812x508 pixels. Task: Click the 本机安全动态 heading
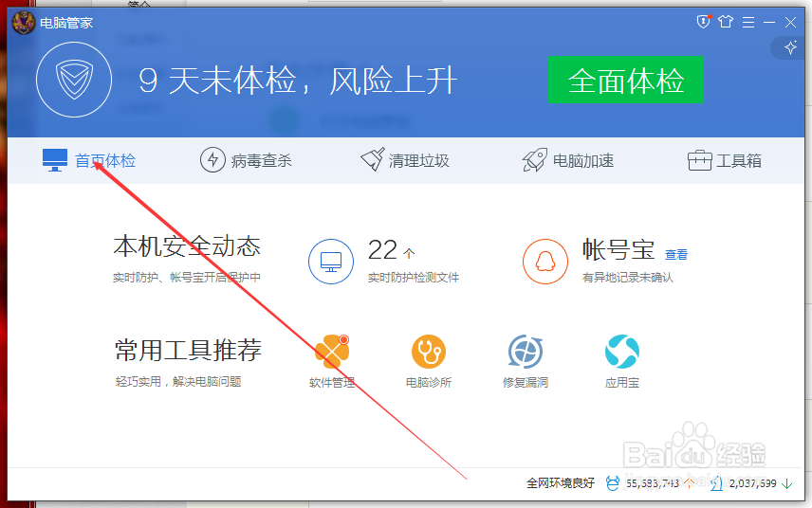pyautogui.click(x=187, y=246)
